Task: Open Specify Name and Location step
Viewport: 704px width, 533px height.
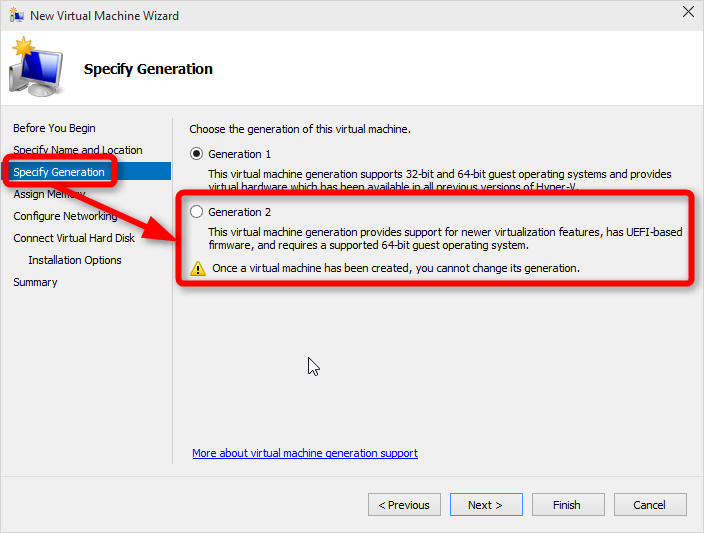Action: [77, 150]
